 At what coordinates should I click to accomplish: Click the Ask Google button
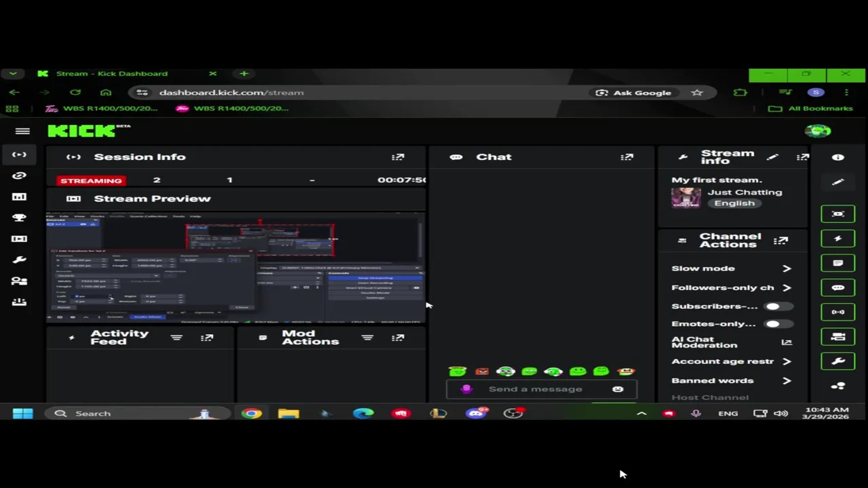[633, 93]
